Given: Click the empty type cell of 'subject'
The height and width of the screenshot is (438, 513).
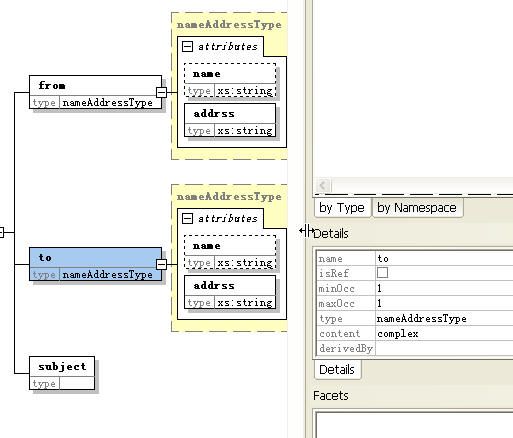Looking at the screenshot, I should pos(77,383).
